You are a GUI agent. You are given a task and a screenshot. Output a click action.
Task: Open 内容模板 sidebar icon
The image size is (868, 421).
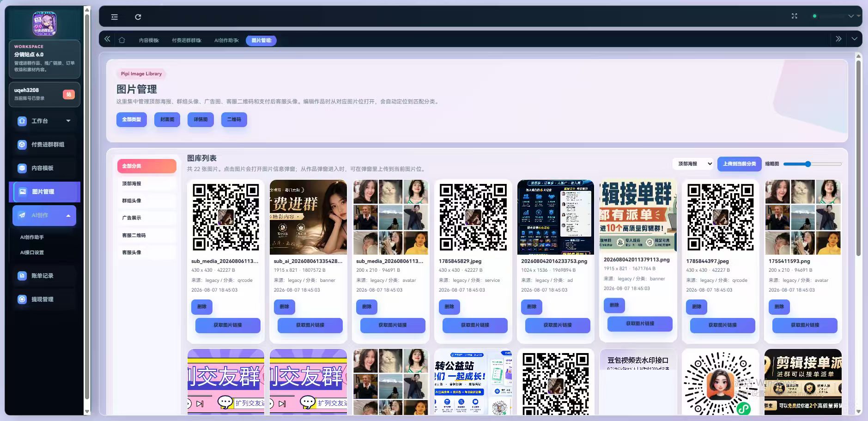pos(22,168)
